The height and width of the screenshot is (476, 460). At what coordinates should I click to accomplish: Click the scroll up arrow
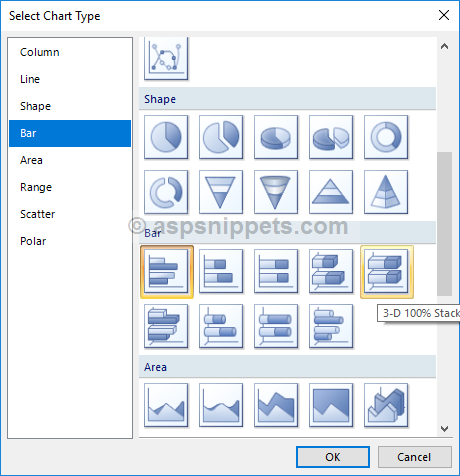click(444, 46)
